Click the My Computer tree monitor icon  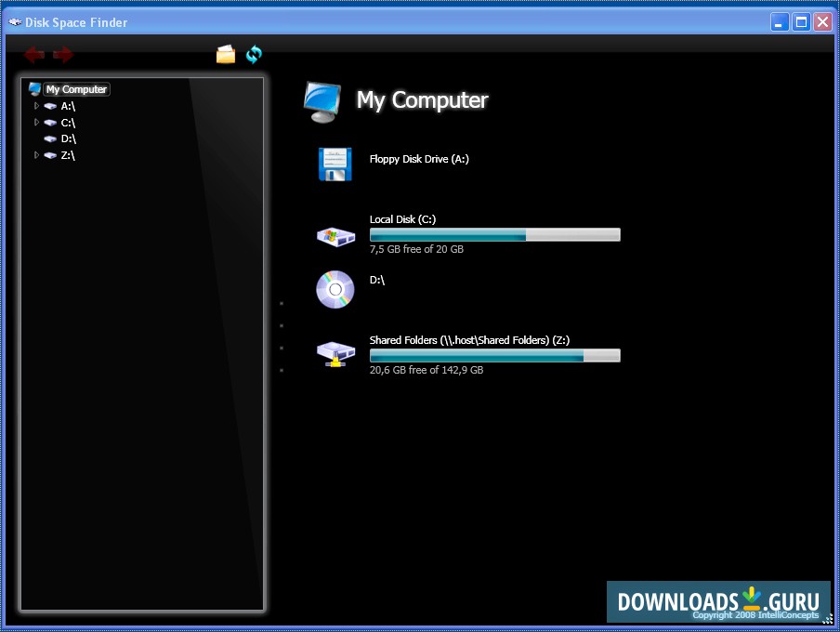tap(34, 89)
